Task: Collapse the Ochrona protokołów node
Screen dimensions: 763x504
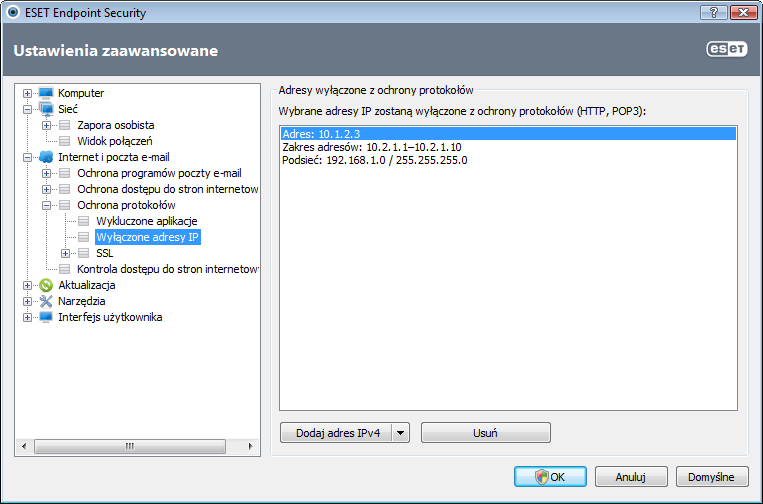Action: (x=46, y=206)
